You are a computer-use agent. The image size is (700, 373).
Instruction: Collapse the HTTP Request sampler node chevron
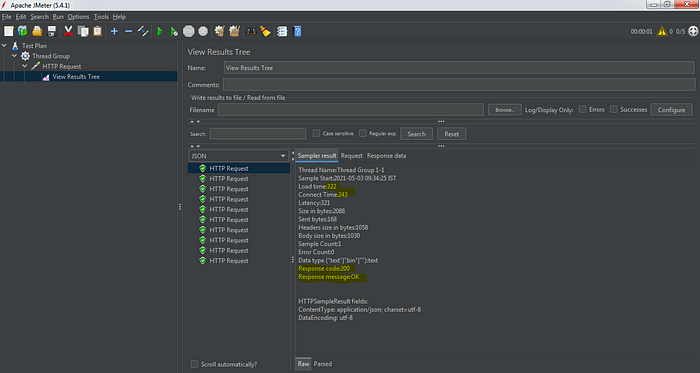[25, 66]
